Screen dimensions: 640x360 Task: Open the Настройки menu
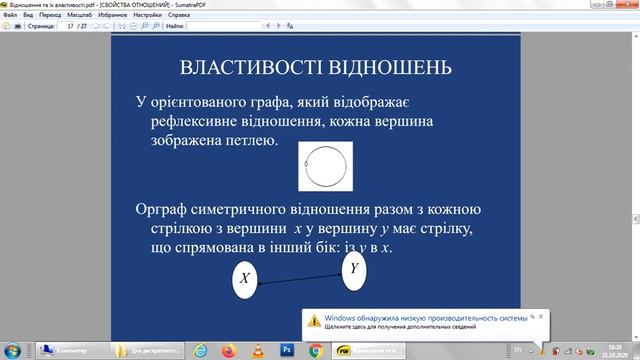click(x=147, y=15)
